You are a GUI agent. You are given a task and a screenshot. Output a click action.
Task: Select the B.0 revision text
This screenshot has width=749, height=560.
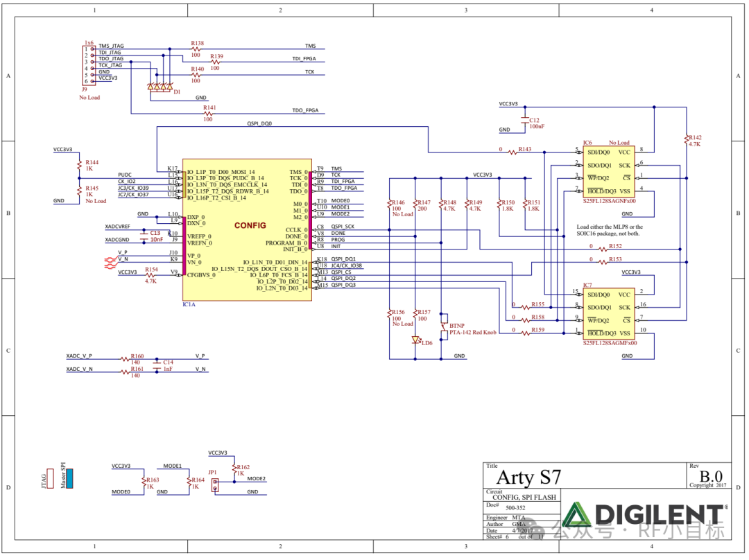[712, 476]
